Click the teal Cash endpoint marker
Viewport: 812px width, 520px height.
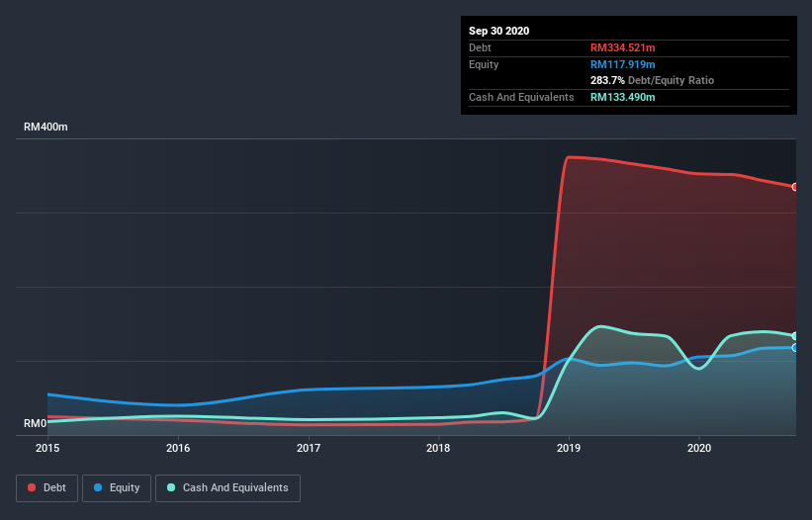(x=795, y=336)
